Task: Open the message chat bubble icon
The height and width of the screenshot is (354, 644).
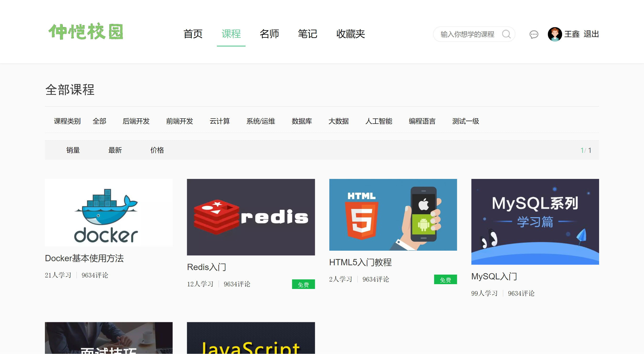Action: pyautogui.click(x=534, y=34)
